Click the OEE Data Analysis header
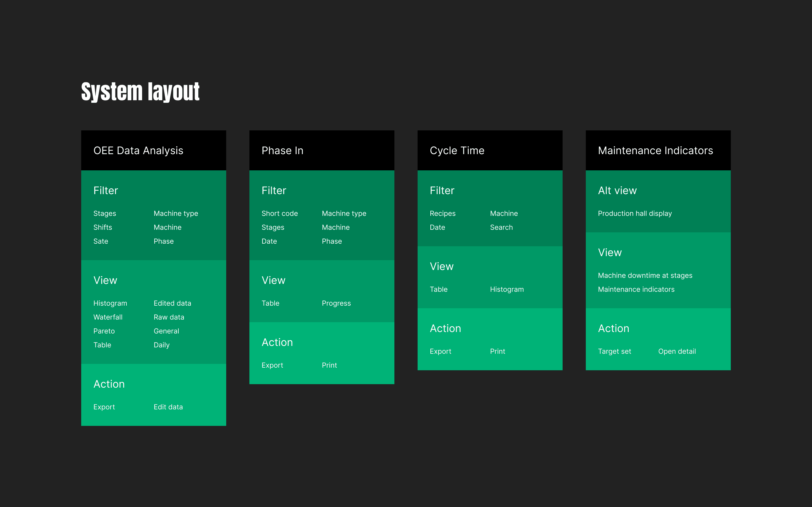 (138, 151)
